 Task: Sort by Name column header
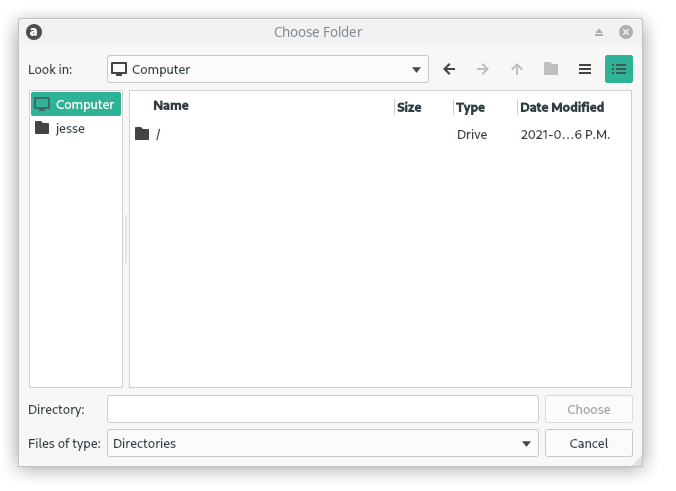pos(171,106)
